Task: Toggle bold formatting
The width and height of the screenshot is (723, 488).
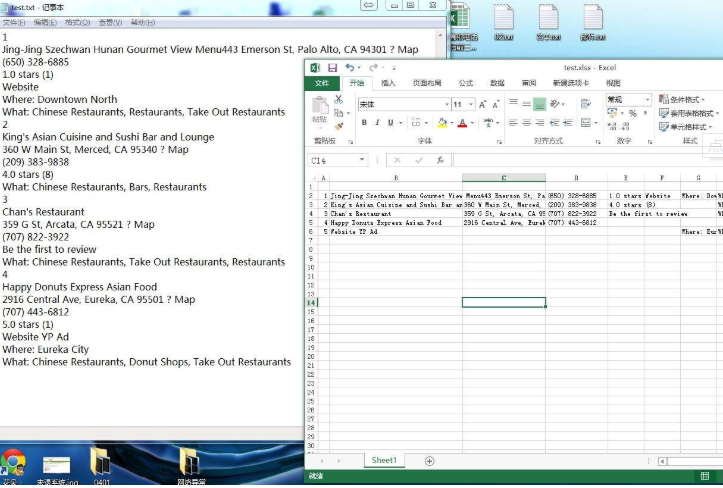Action: pos(364,123)
